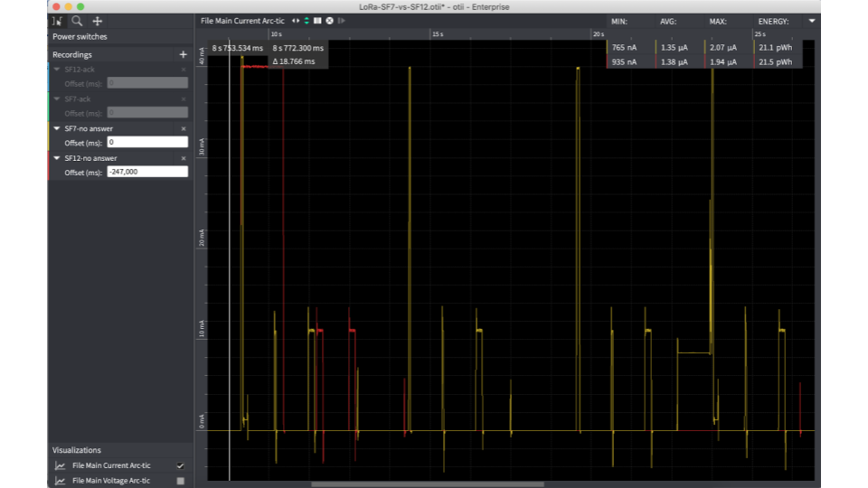Image resolution: width=868 pixels, height=488 pixels.
Task: Click the AVG column header
Action: 668,22
